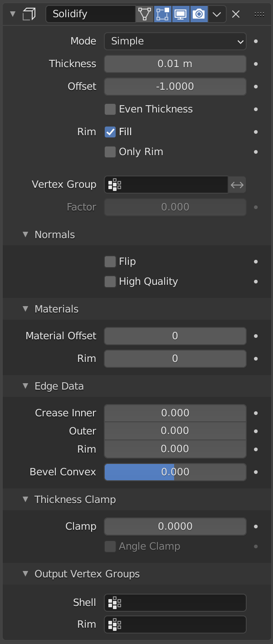Toggle the On Cage modifier display icon
This screenshot has width=273, height=644.
[145, 14]
